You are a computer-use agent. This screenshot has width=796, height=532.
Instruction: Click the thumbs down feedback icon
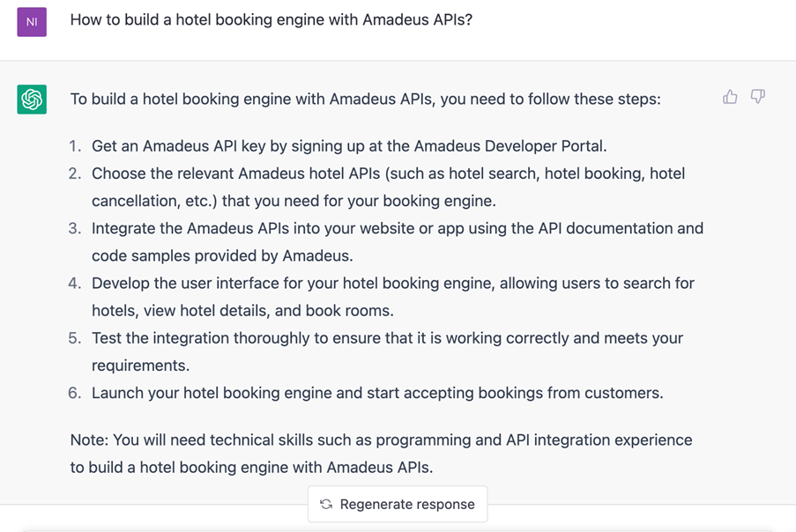coord(757,97)
